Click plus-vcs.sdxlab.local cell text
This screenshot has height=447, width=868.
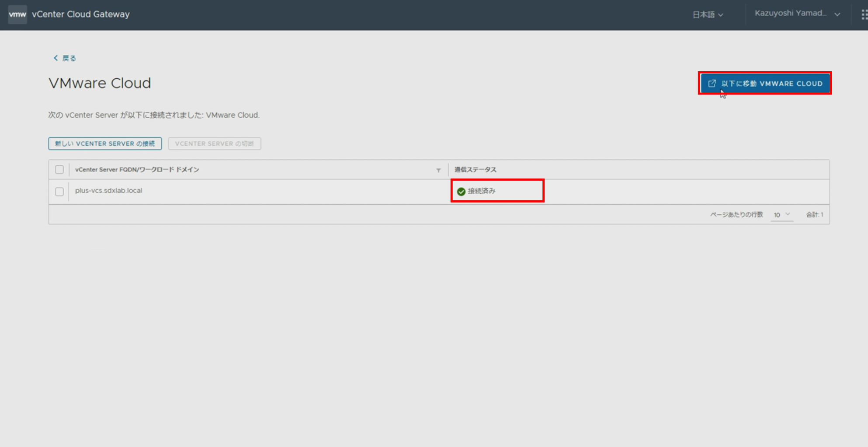108,191
